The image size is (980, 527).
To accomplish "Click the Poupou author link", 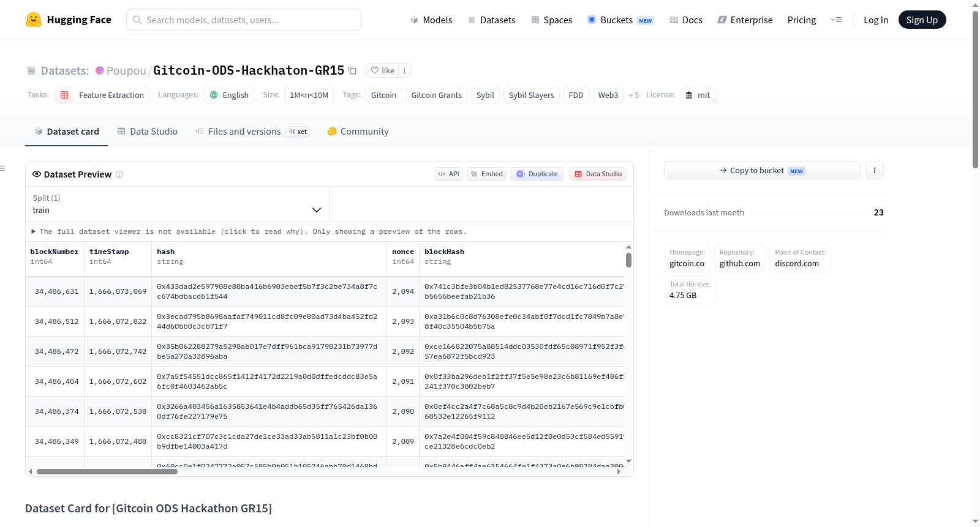I will 126,70.
